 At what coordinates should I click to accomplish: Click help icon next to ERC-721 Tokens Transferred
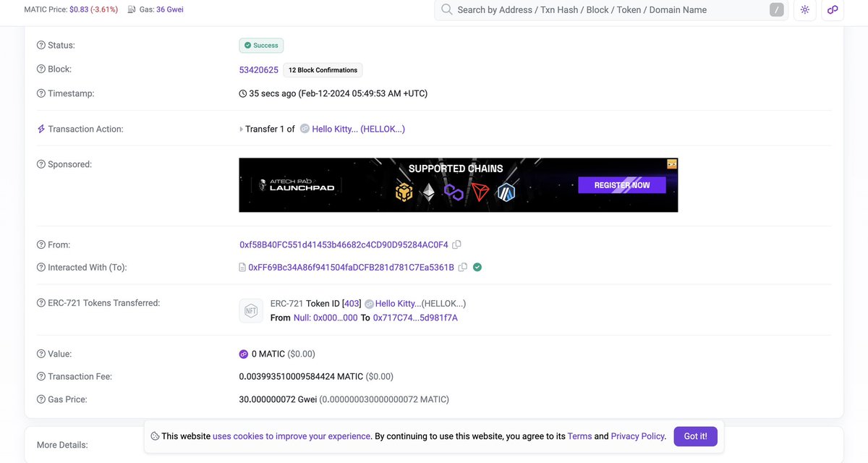coord(41,302)
